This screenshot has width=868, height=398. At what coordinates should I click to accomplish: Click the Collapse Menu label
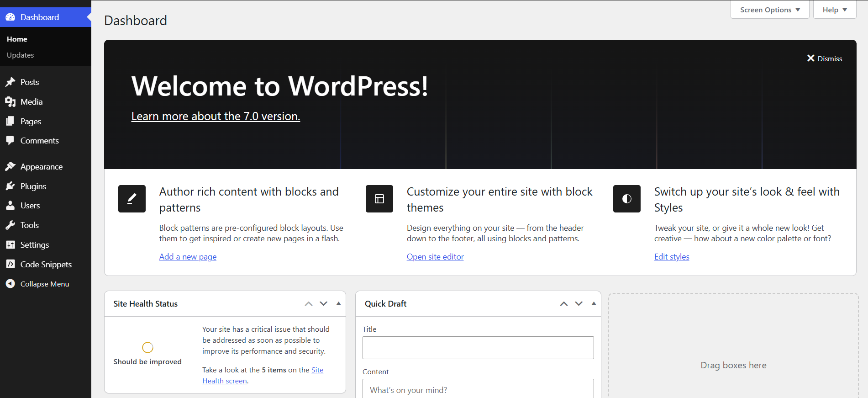pos(45,284)
